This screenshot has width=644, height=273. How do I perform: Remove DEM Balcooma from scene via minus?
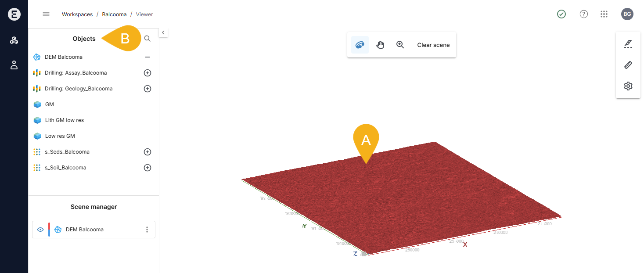[x=148, y=57]
